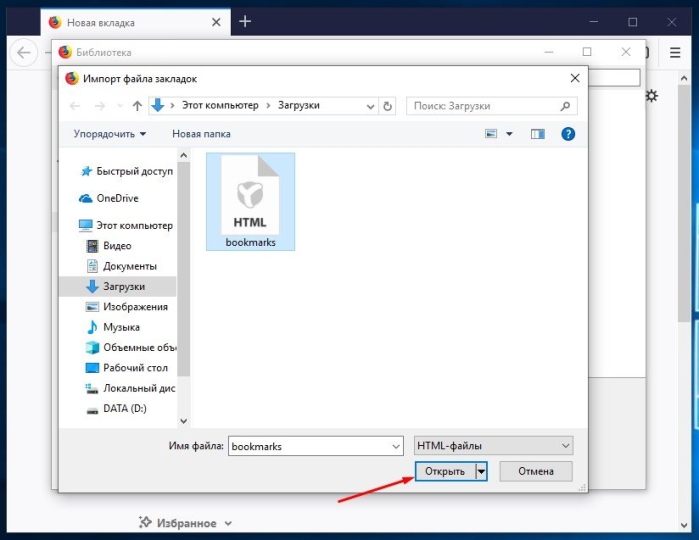Image resolution: width=699 pixels, height=540 pixels.
Task: Select OneDrive in navigation pane
Action: pyautogui.click(x=109, y=198)
